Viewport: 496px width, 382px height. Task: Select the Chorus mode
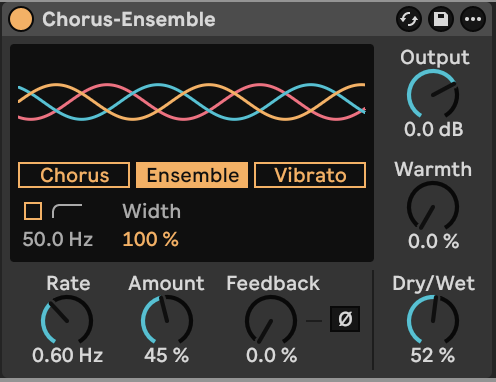pyautogui.click(x=74, y=175)
